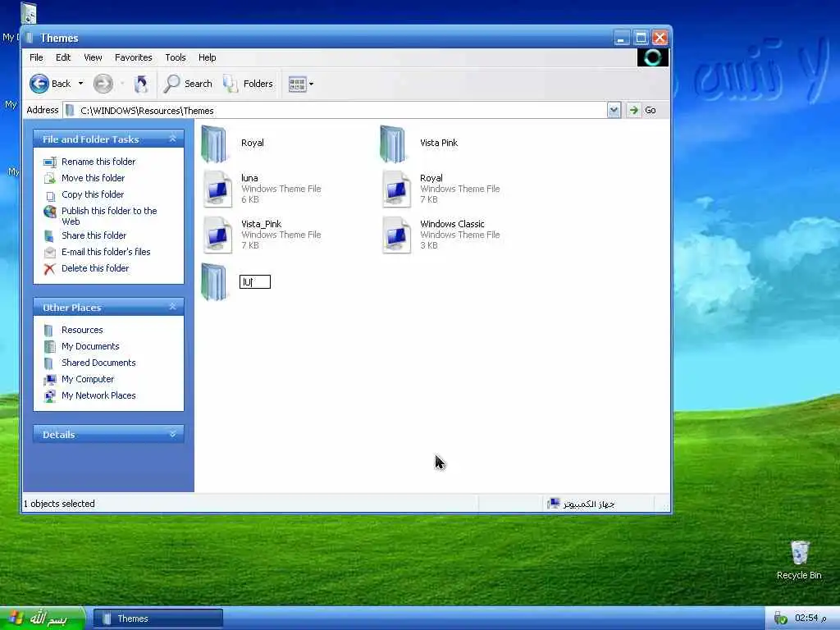Image resolution: width=840 pixels, height=630 pixels.
Task: Open the Favorites menu
Action: [x=134, y=57]
